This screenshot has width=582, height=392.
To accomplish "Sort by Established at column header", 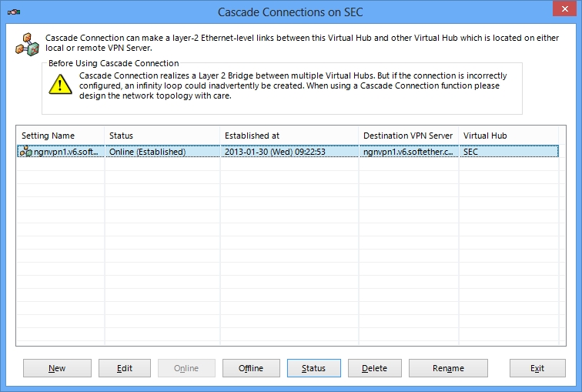I will point(289,136).
